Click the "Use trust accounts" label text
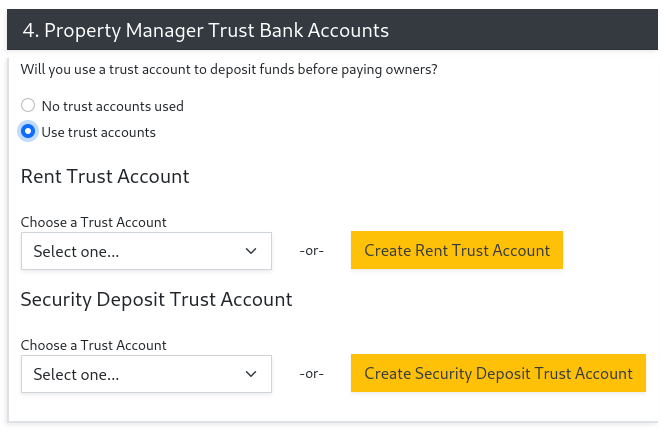 click(x=98, y=132)
